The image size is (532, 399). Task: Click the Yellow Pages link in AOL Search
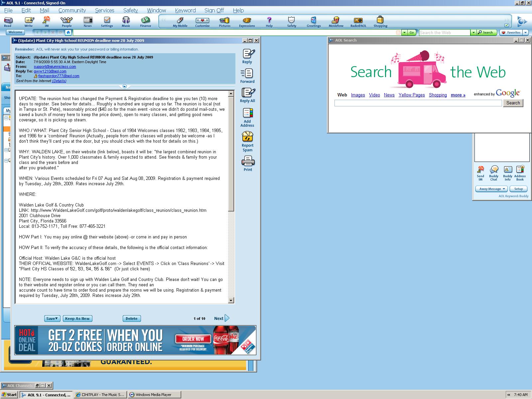tap(412, 95)
